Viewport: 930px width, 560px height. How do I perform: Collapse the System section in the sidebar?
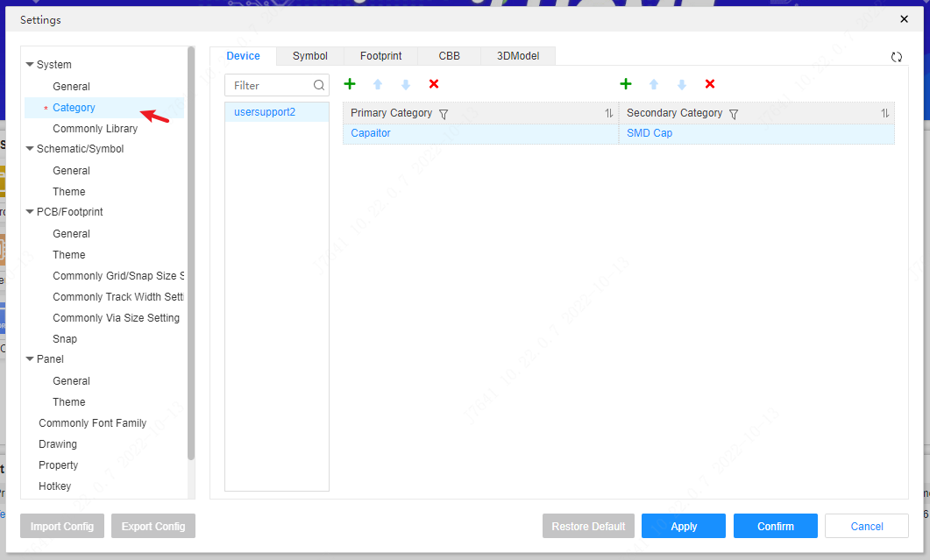click(x=30, y=64)
